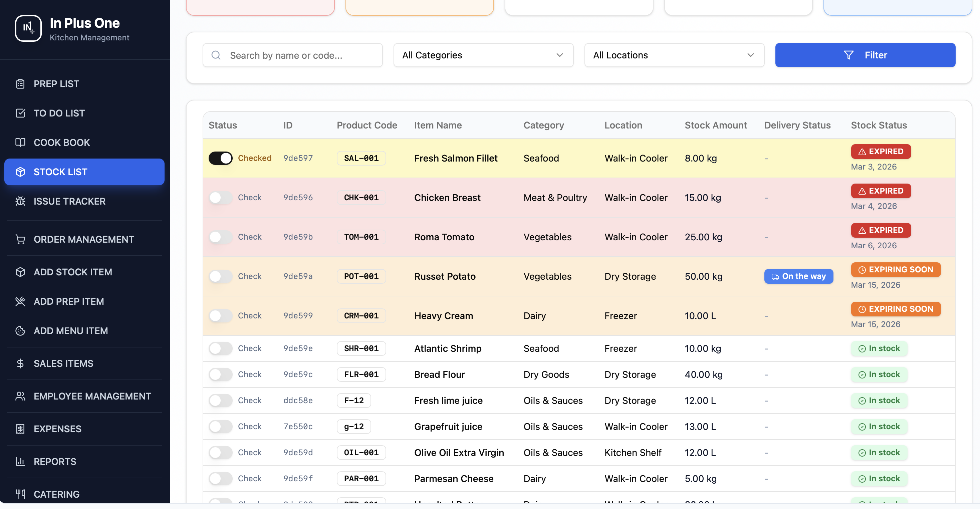
Task: Click the Order Management cart icon
Action: click(20, 239)
